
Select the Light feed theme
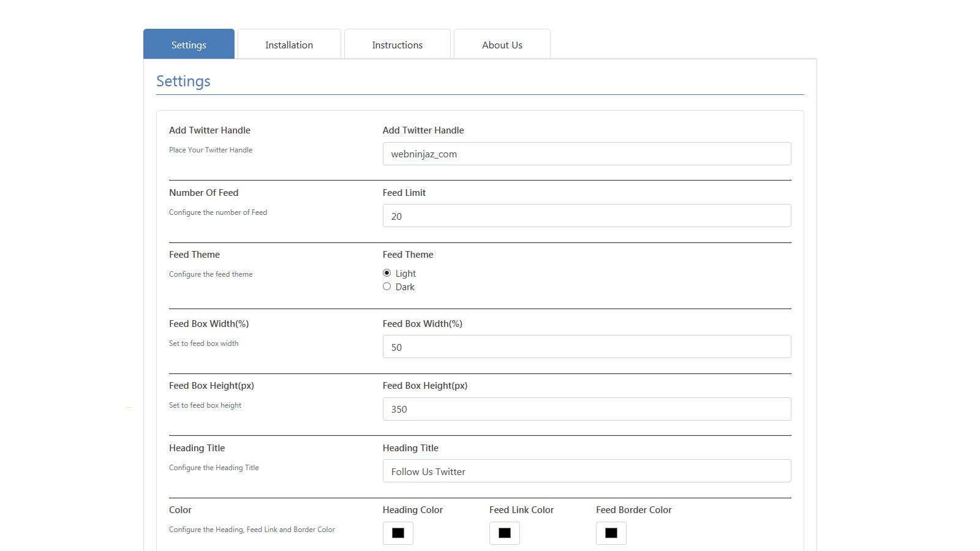click(x=386, y=273)
